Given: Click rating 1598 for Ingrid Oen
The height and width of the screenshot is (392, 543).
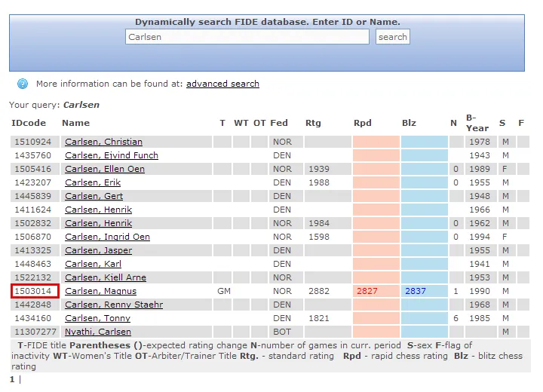Looking at the screenshot, I should point(319,237).
